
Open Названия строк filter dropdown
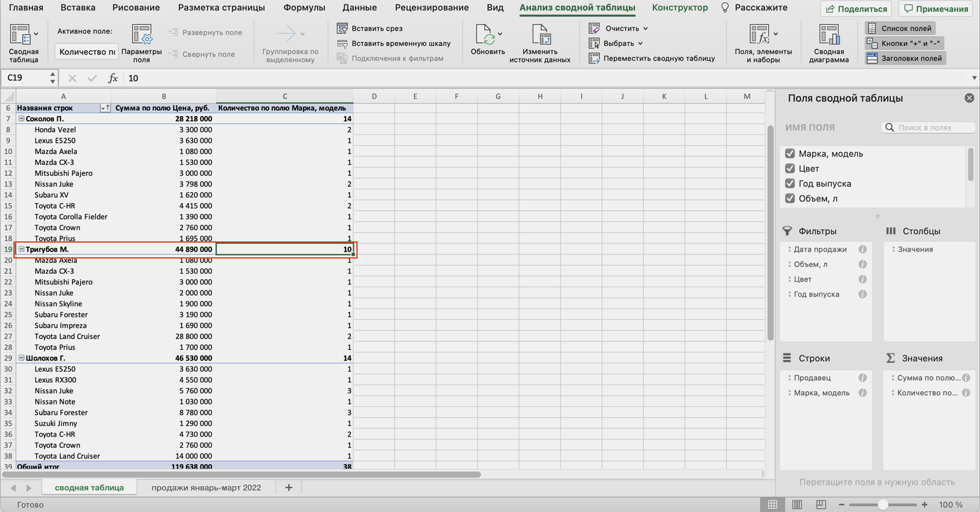[x=105, y=108]
